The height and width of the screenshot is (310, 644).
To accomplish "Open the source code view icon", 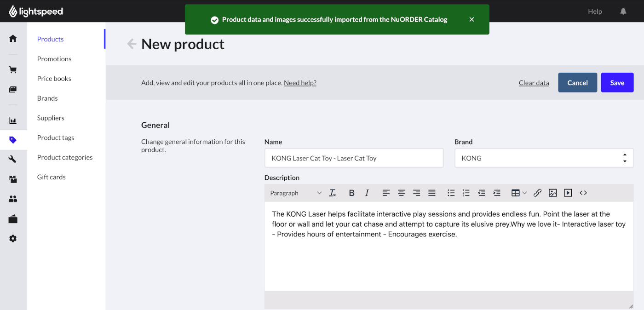I will point(583,193).
